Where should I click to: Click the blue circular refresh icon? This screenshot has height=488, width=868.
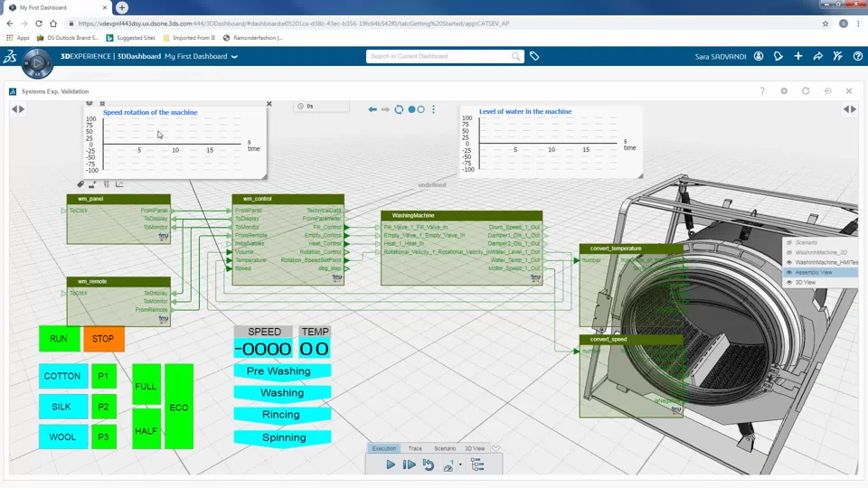399,109
